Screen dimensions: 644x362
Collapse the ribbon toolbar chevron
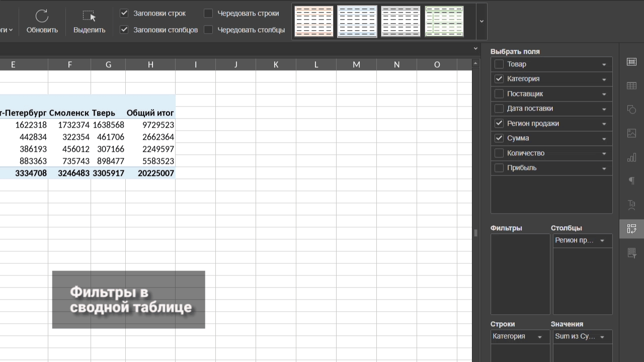[476, 49]
